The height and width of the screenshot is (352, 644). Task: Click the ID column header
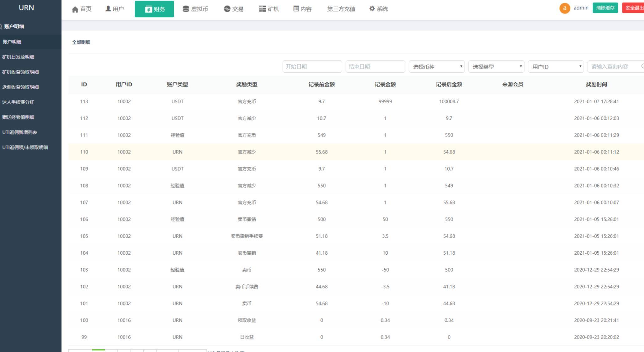pos(84,84)
